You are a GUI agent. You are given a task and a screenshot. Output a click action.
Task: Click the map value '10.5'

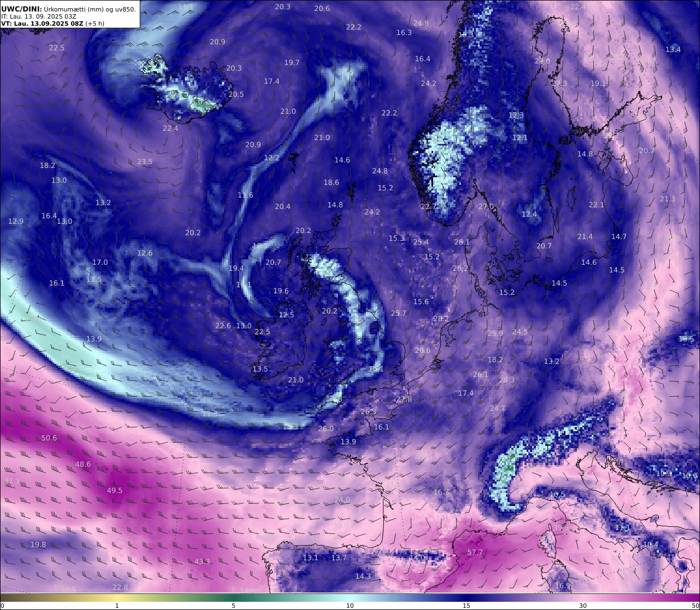(557, 495)
